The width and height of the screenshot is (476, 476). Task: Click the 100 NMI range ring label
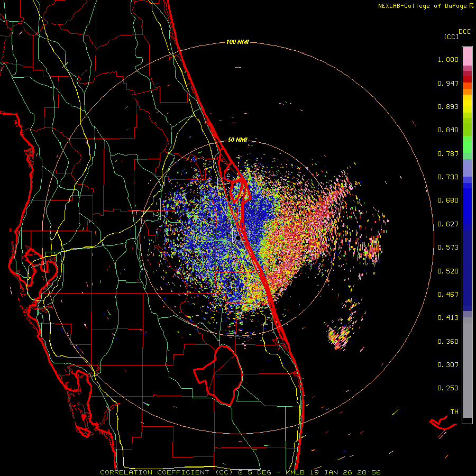click(x=237, y=42)
